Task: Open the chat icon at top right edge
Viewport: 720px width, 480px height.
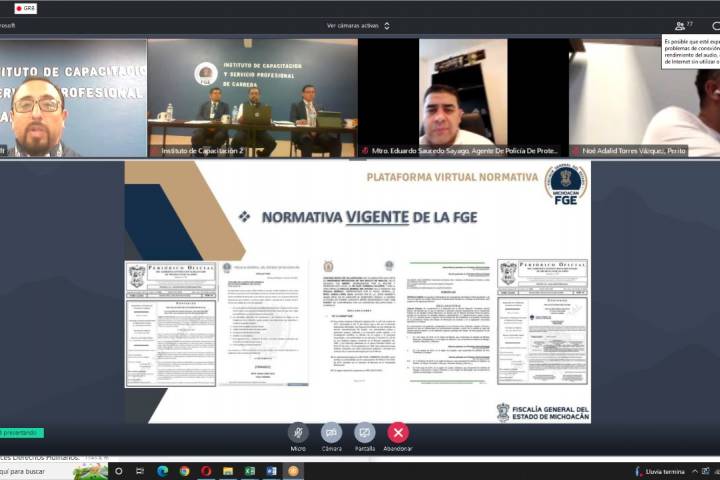Action: click(x=715, y=25)
